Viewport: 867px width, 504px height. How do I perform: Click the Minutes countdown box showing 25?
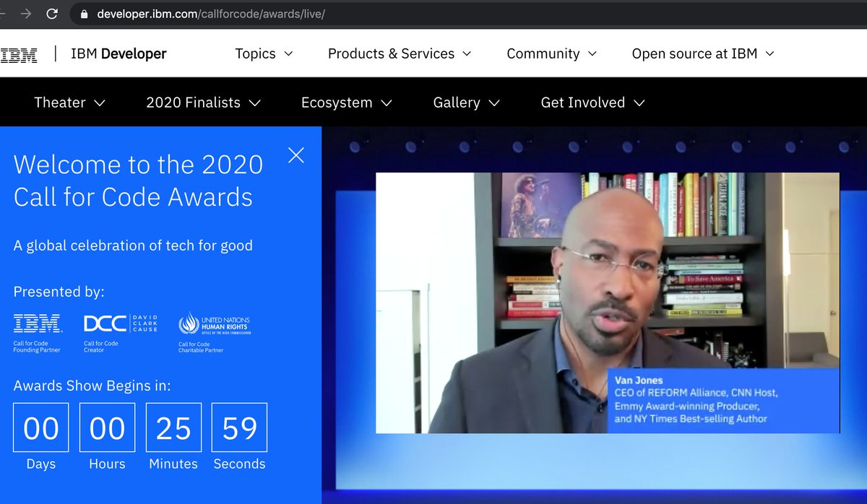(173, 428)
